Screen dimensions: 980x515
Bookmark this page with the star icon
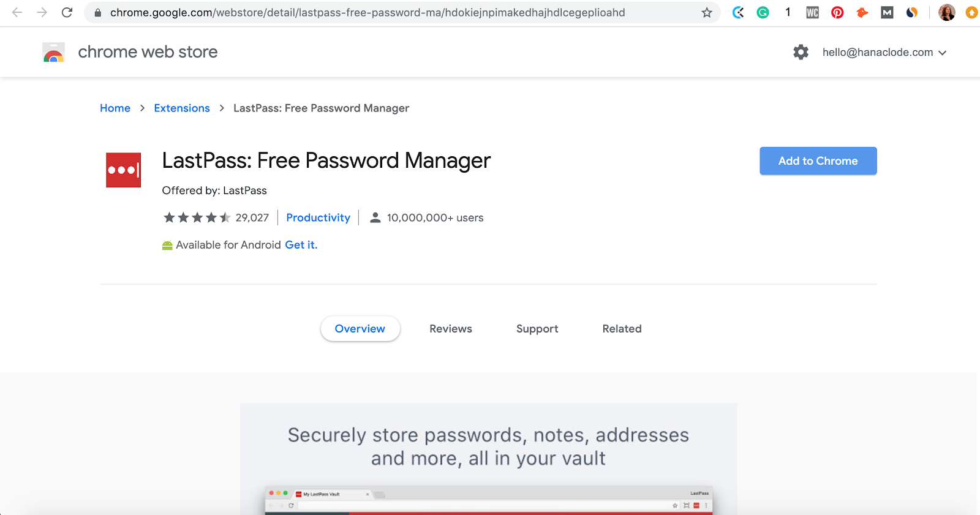(x=707, y=12)
